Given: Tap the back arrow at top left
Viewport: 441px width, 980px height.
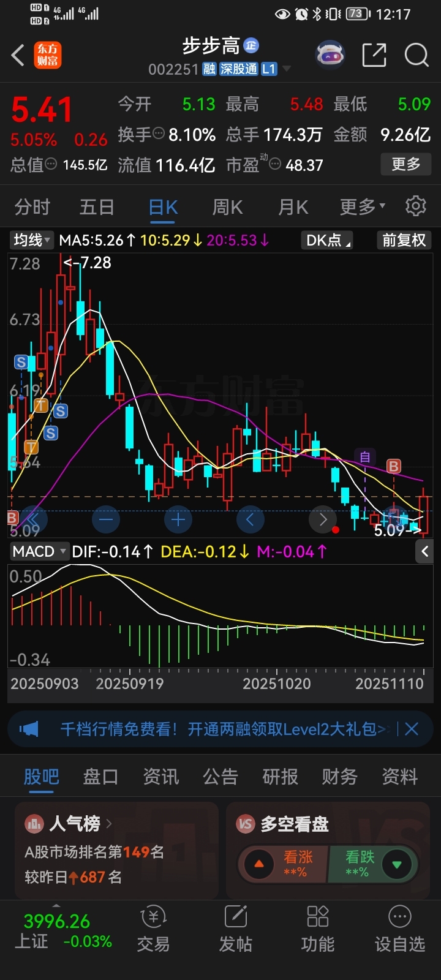Looking at the screenshot, I should click(18, 55).
